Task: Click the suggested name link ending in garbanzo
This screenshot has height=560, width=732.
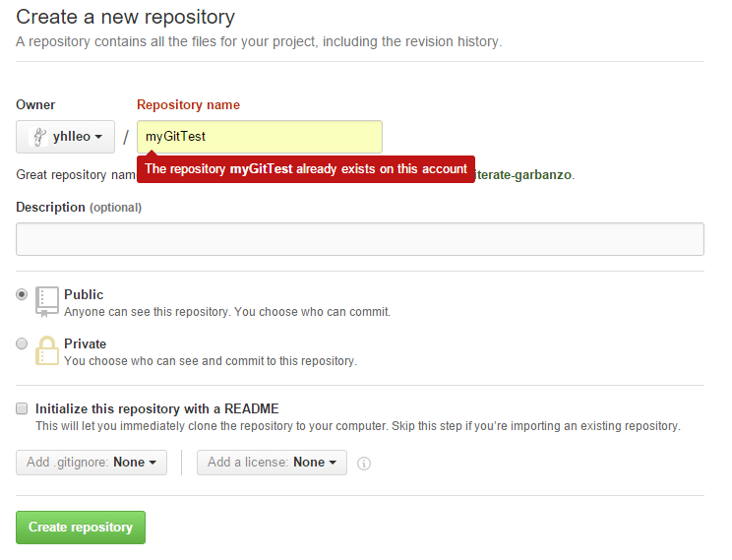Action: pos(522,175)
